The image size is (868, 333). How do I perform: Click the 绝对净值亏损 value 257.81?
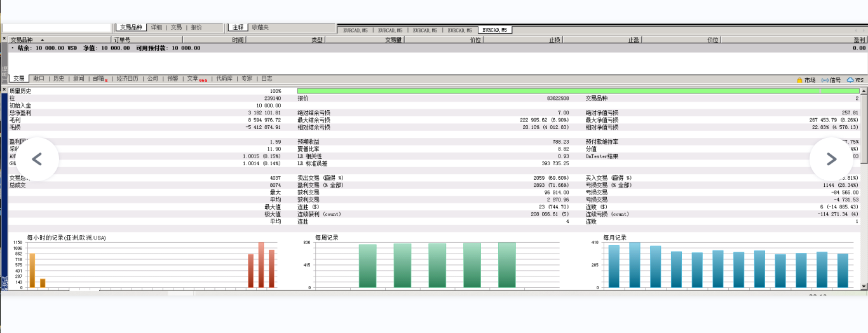(850, 112)
